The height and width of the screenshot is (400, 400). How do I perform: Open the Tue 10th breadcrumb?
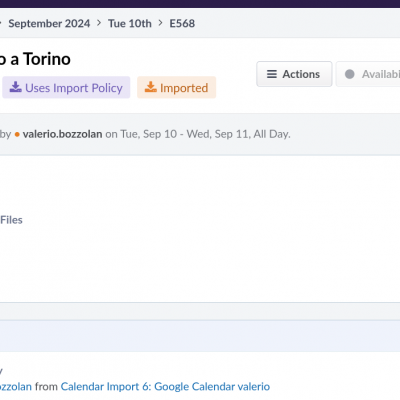130,23
